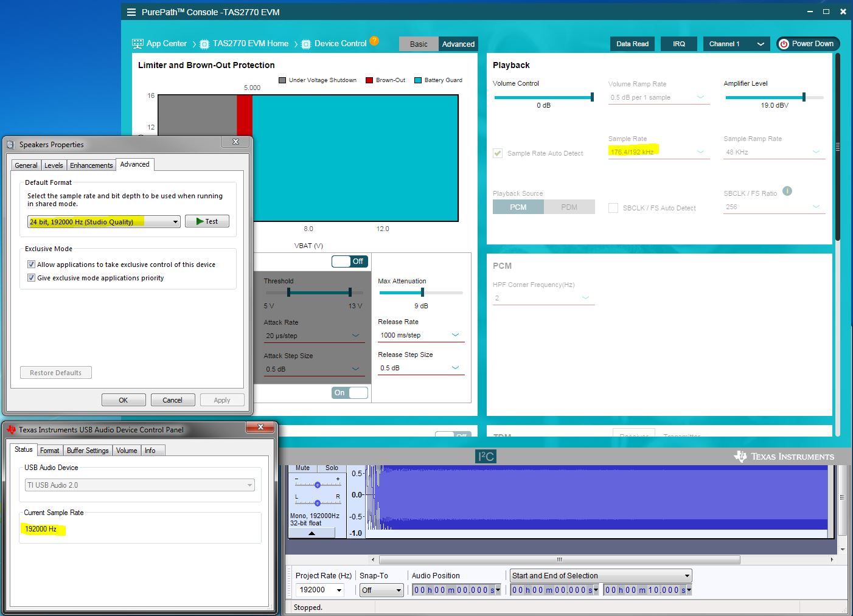The image size is (853, 616).
Task: Open the Levels tab in Speakers Properties
Action: point(54,165)
